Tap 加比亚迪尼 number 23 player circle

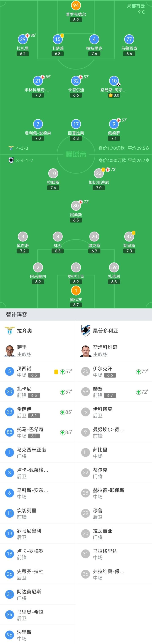99,173
